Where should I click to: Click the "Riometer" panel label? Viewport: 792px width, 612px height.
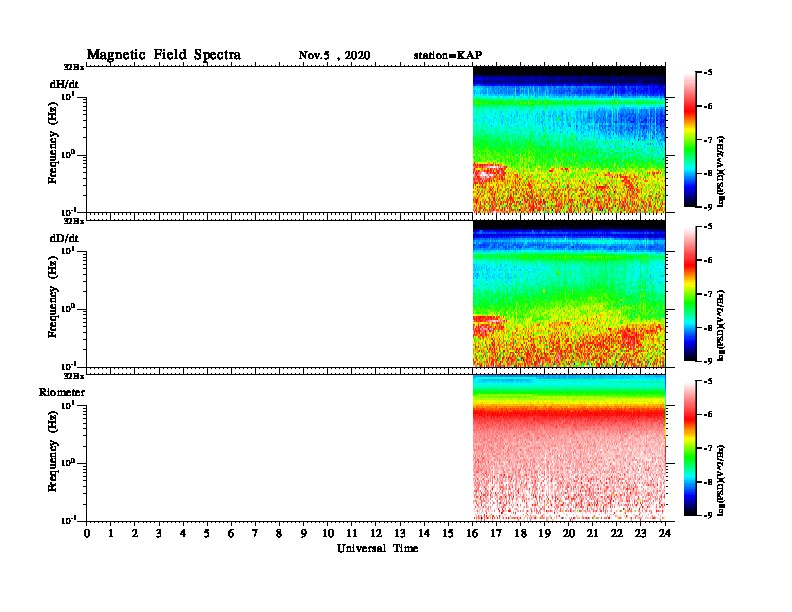click(62, 392)
